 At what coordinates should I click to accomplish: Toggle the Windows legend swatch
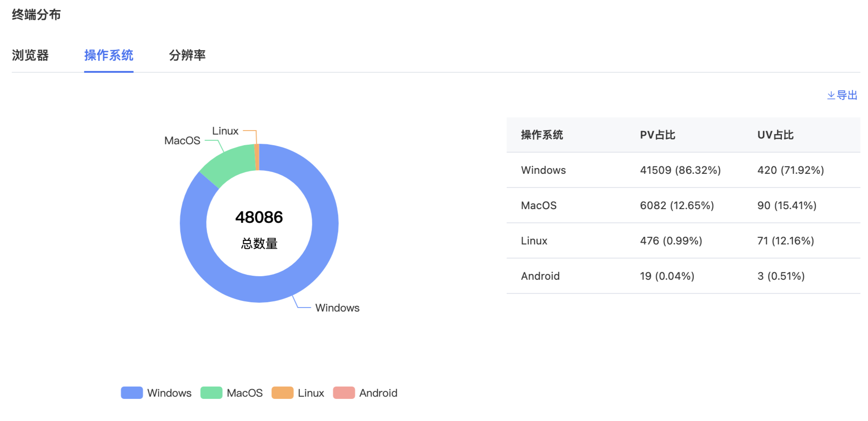tap(132, 393)
